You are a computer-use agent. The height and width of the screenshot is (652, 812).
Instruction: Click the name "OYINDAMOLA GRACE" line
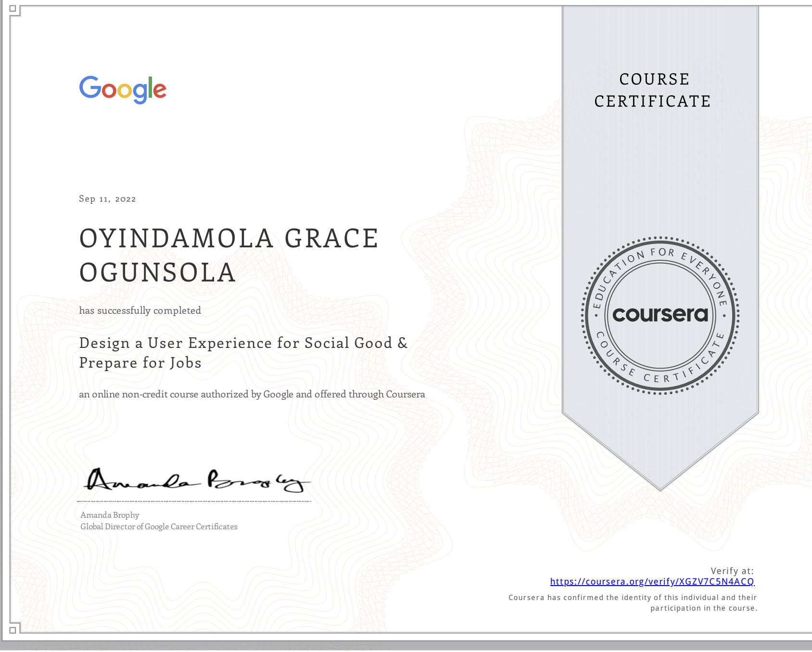(229, 239)
